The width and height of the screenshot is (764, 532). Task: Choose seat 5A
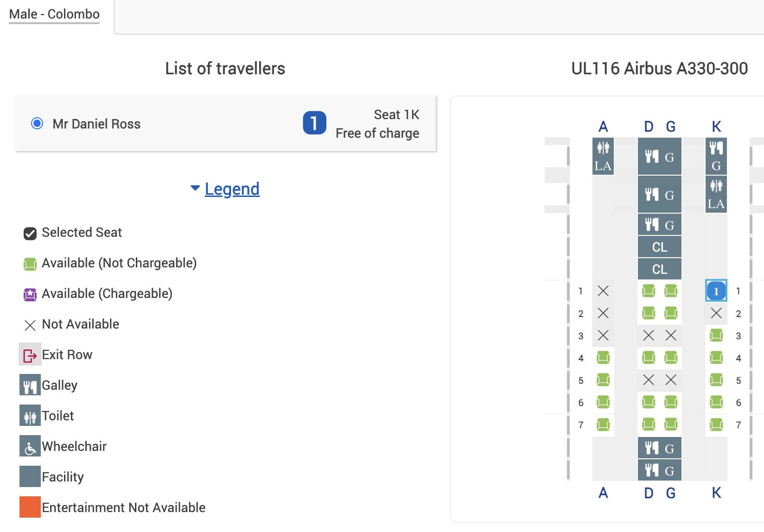(603, 380)
